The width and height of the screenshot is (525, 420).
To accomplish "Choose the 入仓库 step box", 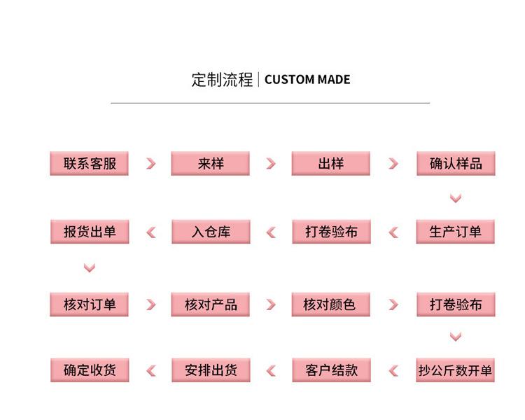I will [x=211, y=232].
